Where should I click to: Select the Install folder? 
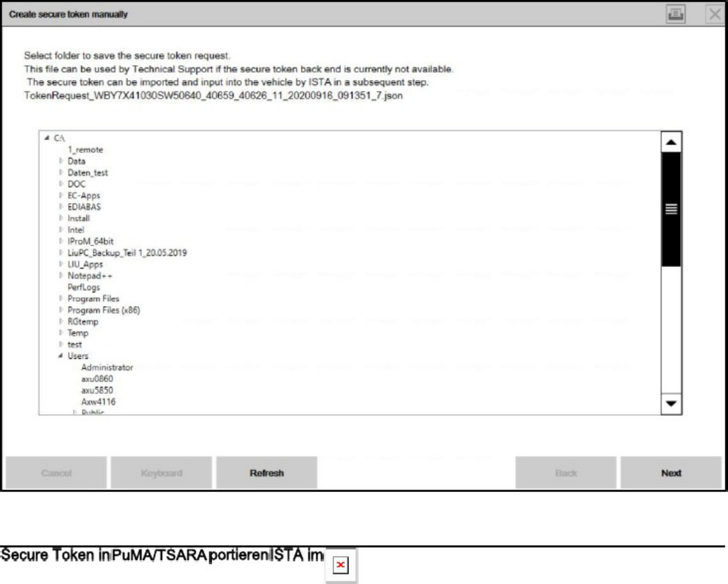(x=79, y=218)
